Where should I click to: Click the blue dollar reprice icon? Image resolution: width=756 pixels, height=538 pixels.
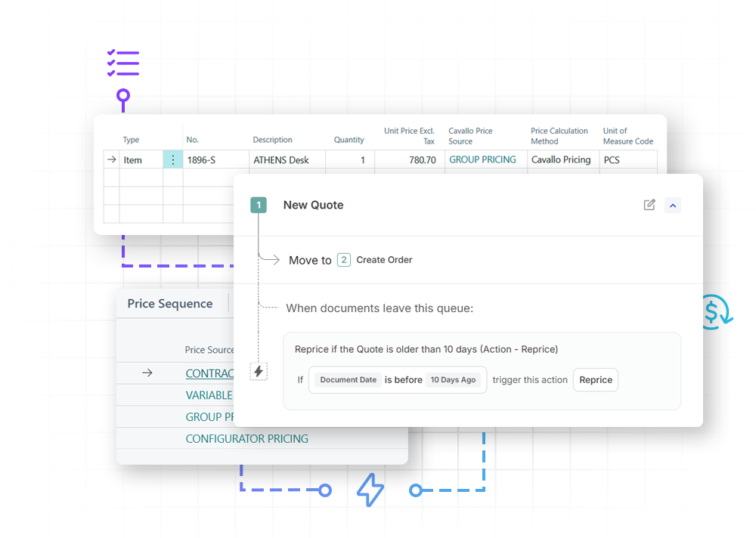(715, 312)
